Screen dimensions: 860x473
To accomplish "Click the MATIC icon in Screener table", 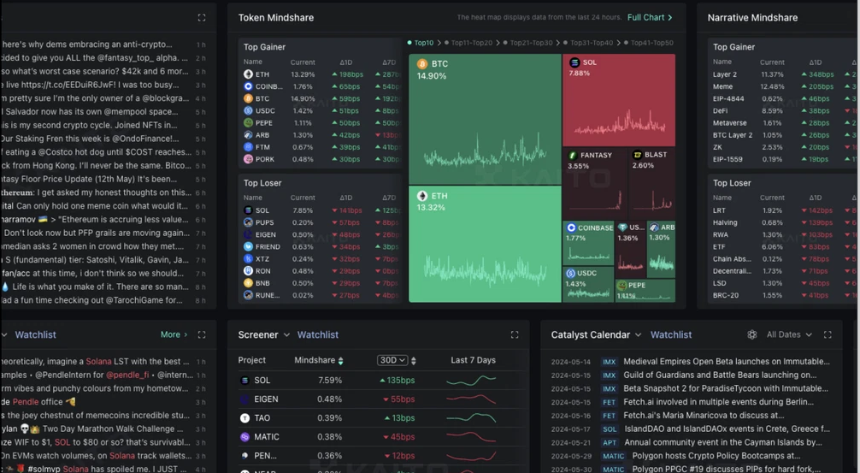I will tap(245, 437).
